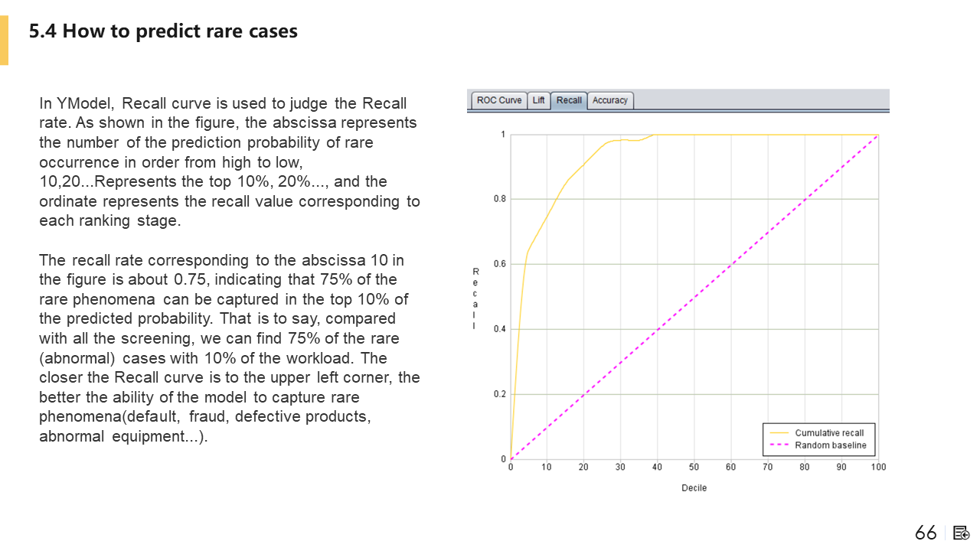Show the Accuracy tab

point(610,100)
